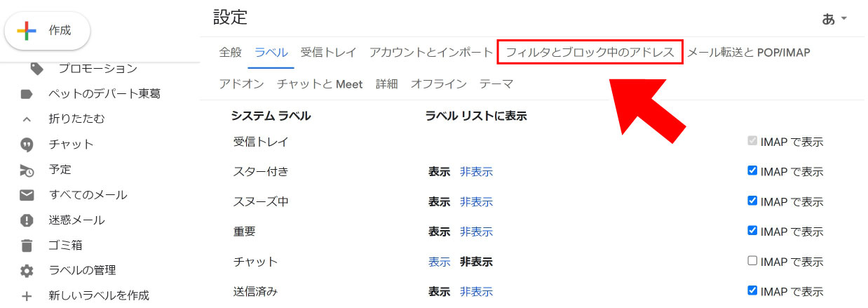Open すべてのメール envelope icon
868x308 pixels.
click(27, 195)
